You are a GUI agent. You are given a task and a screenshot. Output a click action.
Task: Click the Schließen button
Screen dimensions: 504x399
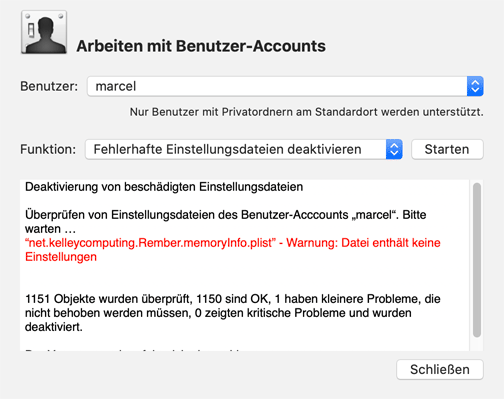coord(440,369)
